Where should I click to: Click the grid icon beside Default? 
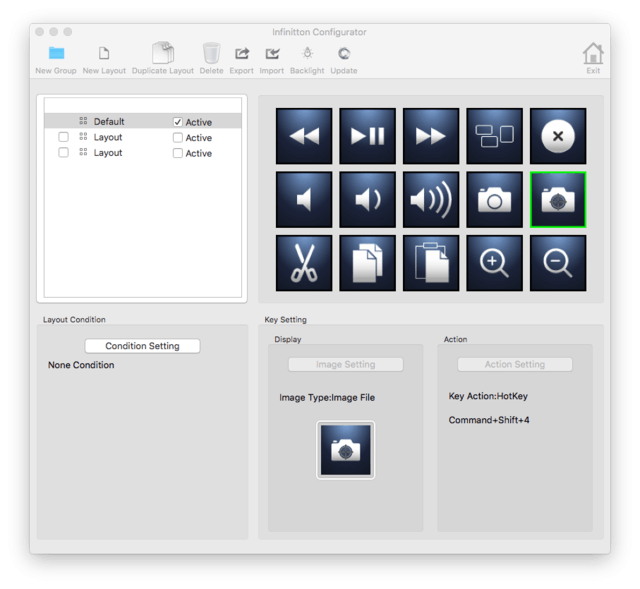click(x=83, y=121)
